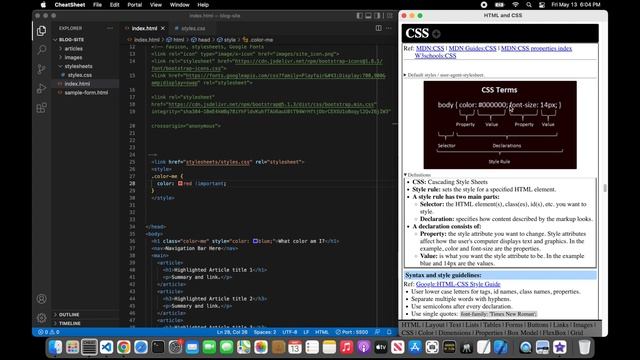Open Google Chrome from the dock
The width and height of the screenshot is (640, 360).
[x=124, y=347]
